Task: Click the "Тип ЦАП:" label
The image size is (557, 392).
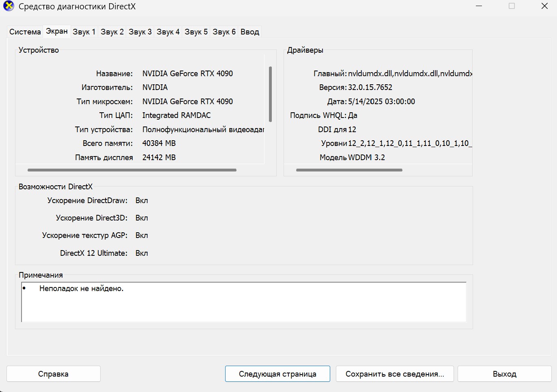Action: click(x=116, y=115)
